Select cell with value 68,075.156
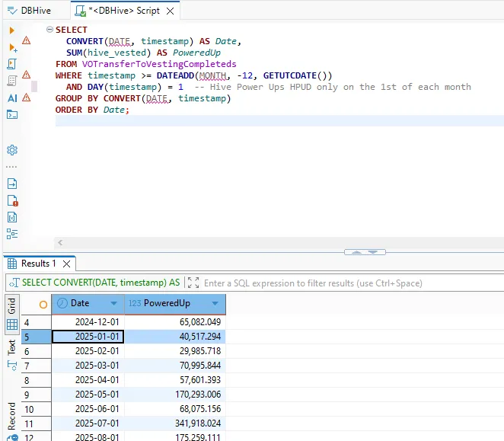The width and height of the screenshot is (504, 441). tap(175, 409)
